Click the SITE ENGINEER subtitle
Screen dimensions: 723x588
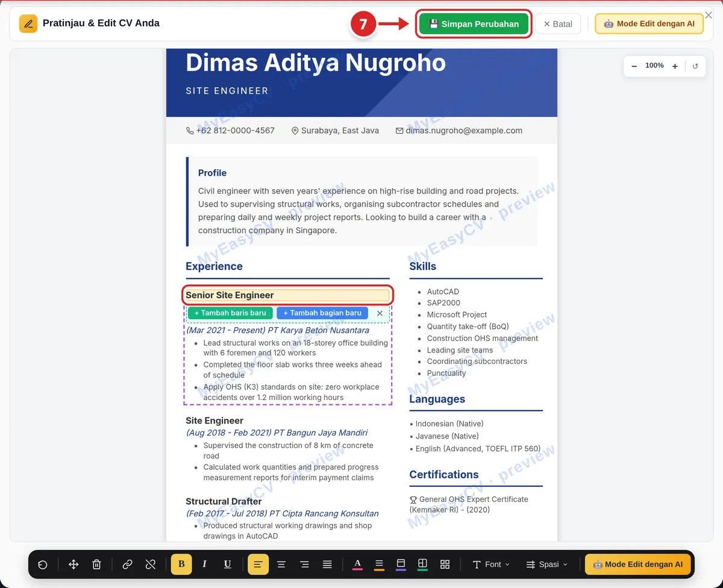point(227,91)
